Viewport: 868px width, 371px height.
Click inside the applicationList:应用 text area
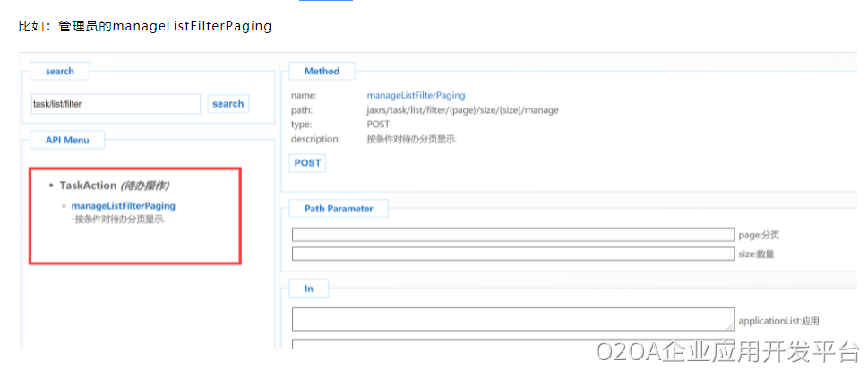click(x=512, y=319)
